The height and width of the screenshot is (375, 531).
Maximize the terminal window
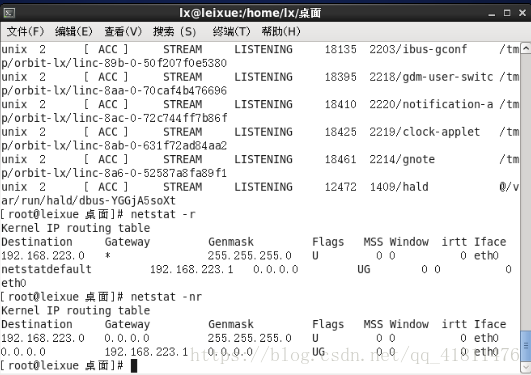507,13
